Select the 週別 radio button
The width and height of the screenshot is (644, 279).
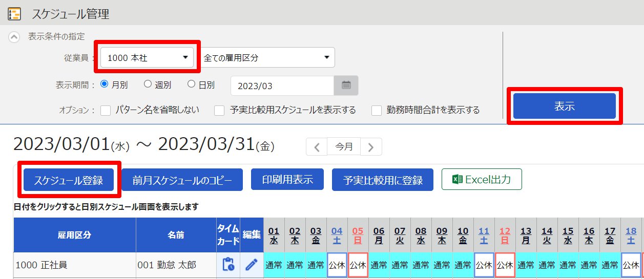[x=148, y=84]
